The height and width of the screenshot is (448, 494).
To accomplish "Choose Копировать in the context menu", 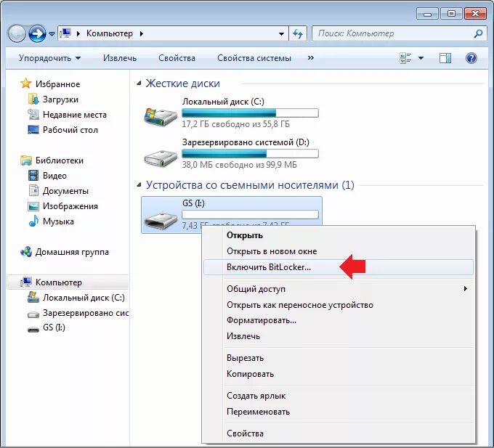I will [339, 374].
